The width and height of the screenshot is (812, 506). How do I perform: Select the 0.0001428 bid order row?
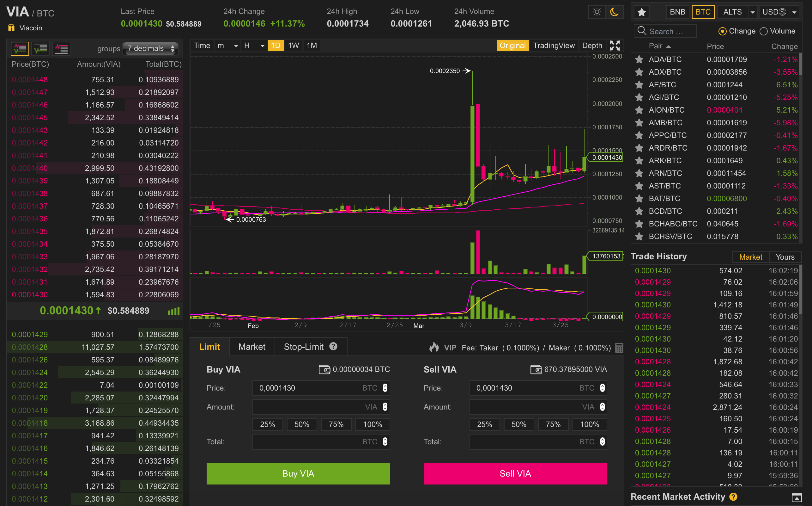[95, 347]
